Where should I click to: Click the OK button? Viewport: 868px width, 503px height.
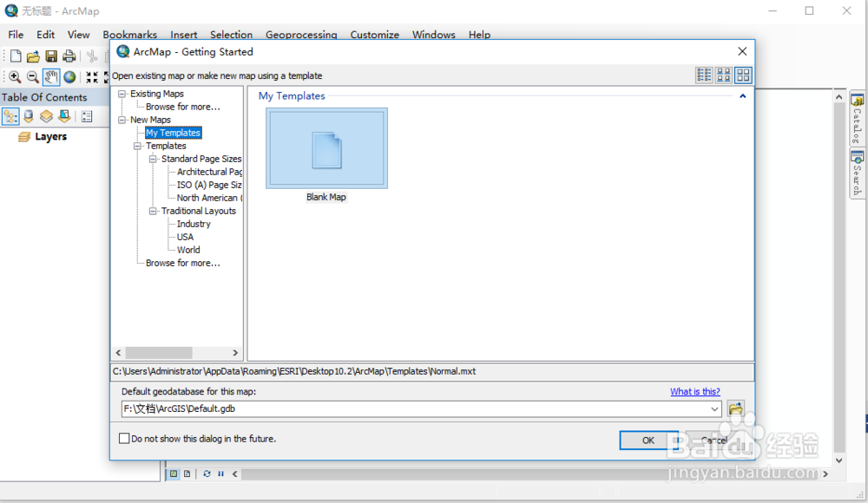coord(648,441)
